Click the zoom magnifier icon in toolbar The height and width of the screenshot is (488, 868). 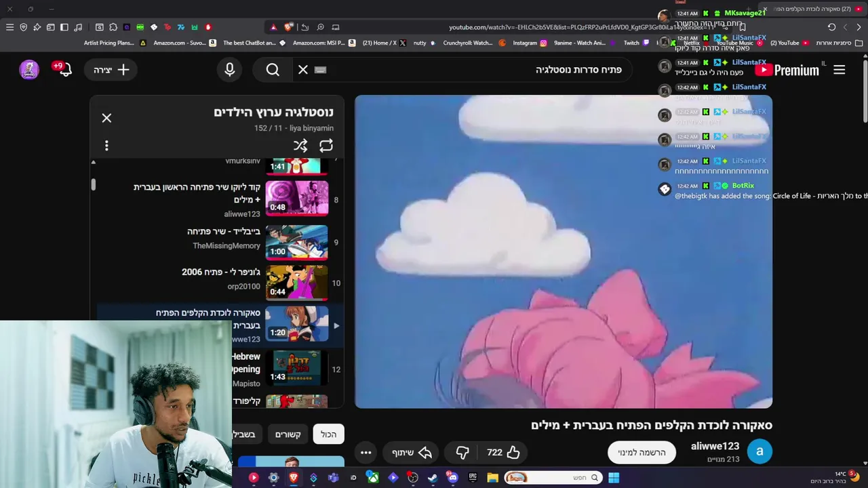point(320,27)
